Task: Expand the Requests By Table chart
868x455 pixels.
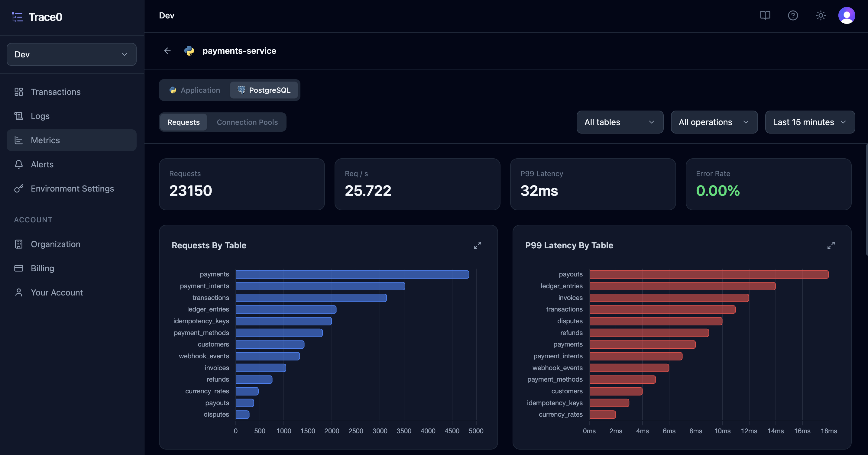Action: tap(478, 246)
